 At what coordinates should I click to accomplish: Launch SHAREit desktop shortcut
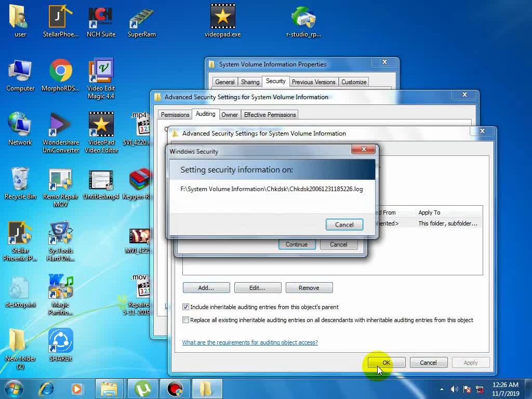(x=60, y=345)
